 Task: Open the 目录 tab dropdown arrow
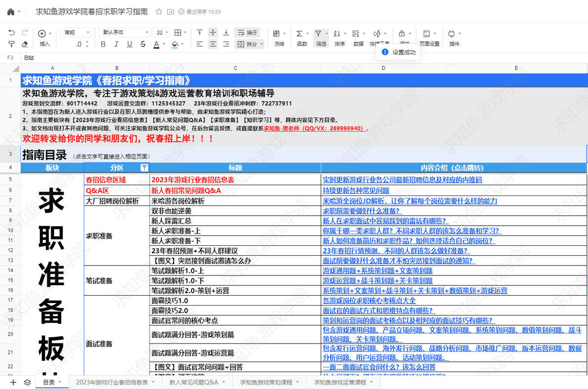[x=60, y=382]
